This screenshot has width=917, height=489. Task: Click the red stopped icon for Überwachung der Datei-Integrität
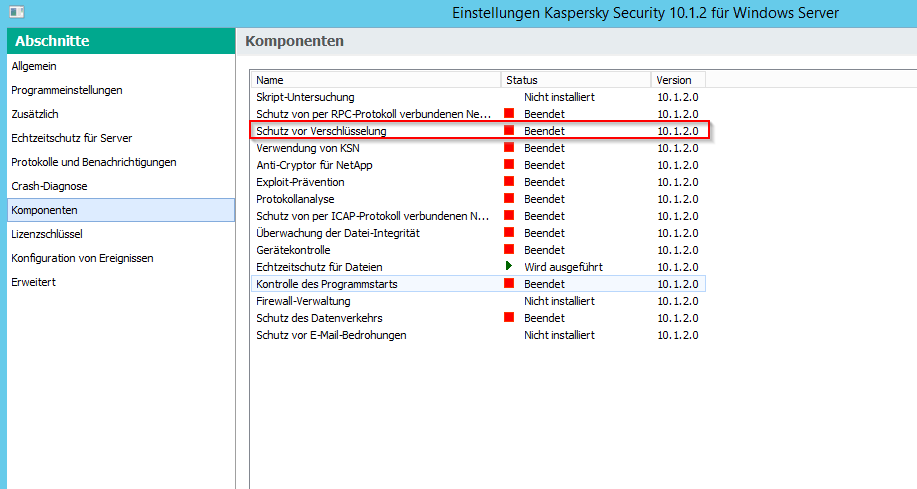pos(509,232)
